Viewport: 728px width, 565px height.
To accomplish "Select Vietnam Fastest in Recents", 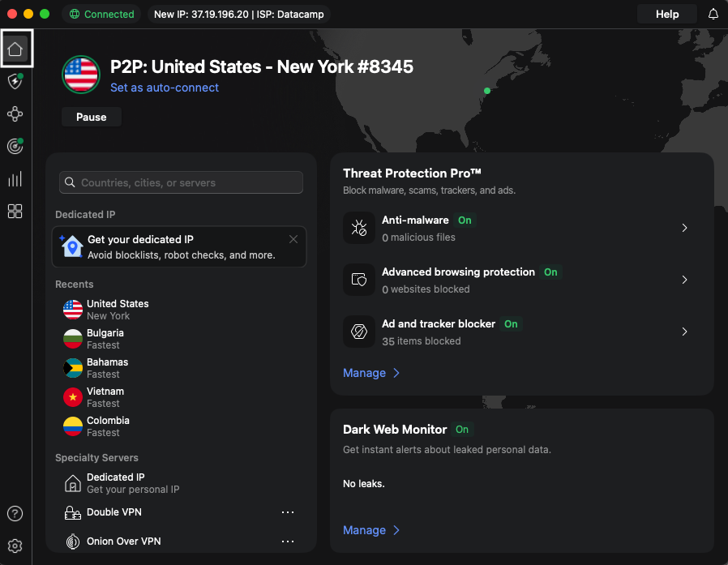I will (x=180, y=397).
